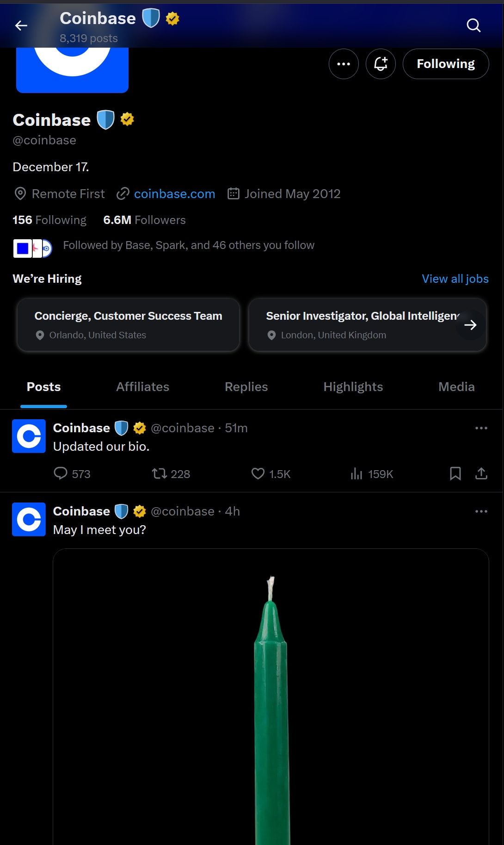Click the back arrow icon
The width and height of the screenshot is (504, 845).
(x=21, y=26)
